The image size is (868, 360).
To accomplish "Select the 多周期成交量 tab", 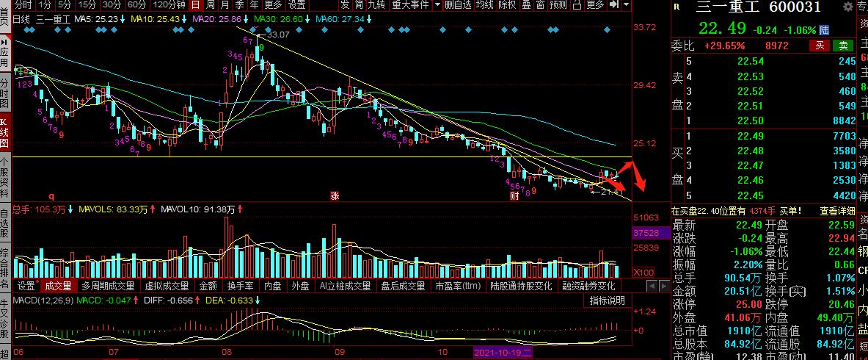I will click(108, 287).
